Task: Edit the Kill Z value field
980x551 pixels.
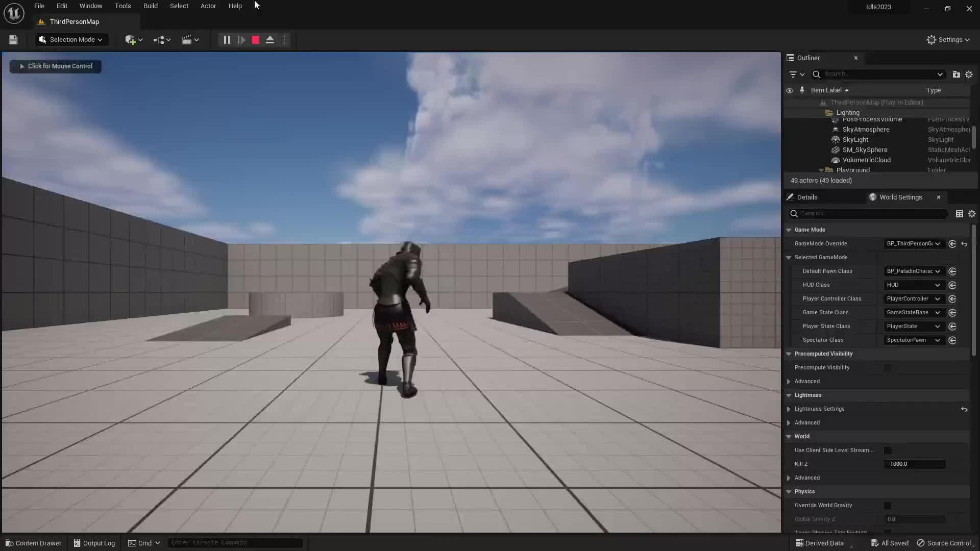Action: coord(914,464)
